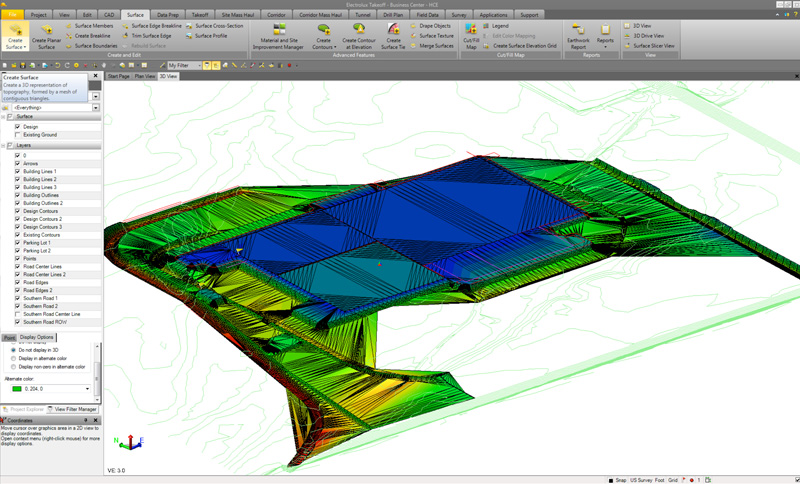
Task: Open the Cut/Fill Map tool
Action: 471,32
